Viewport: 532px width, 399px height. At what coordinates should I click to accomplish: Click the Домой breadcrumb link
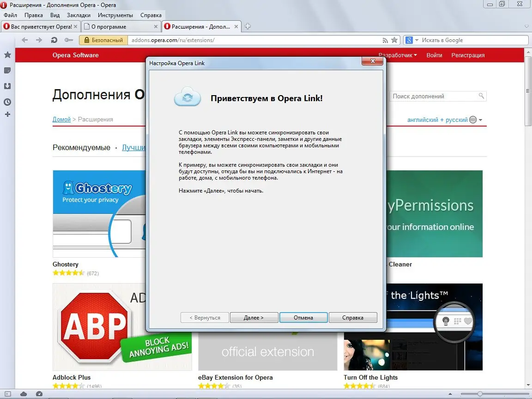click(x=61, y=120)
